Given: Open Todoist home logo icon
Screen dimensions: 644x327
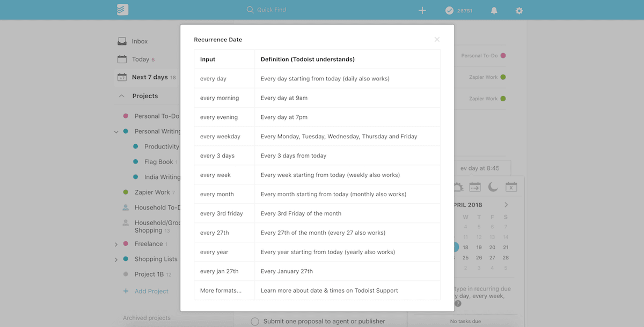Looking at the screenshot, I should point(122,10).
